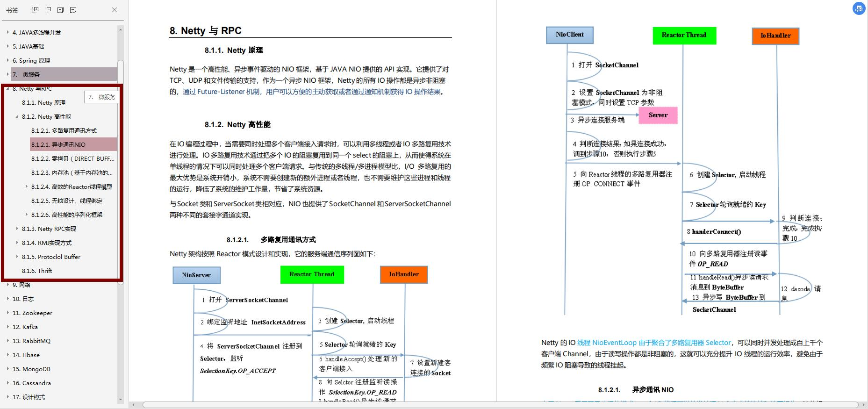Add a new bookmark with the plus-flag icon
This screenshot has height=409, width=868.
point(61,10)
